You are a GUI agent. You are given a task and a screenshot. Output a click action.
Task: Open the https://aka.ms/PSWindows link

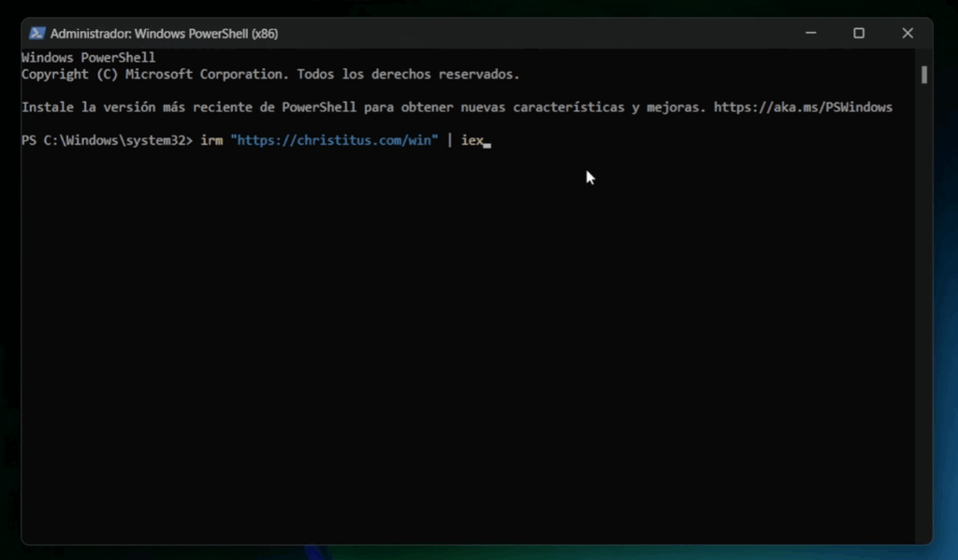click(803, 108)
